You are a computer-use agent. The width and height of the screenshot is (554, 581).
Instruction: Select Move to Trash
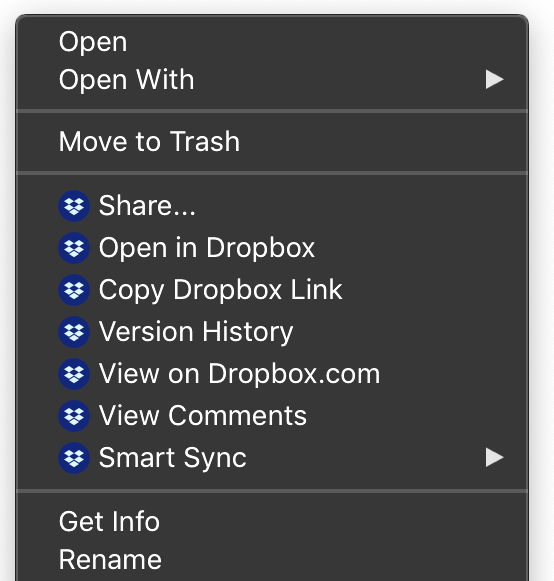(x=272, y=142)
